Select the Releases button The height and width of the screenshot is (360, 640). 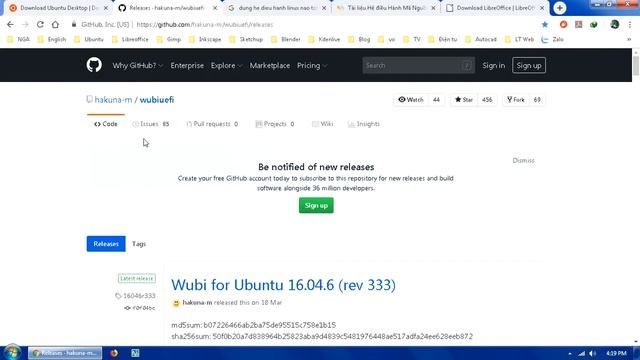tap(106, 244)
